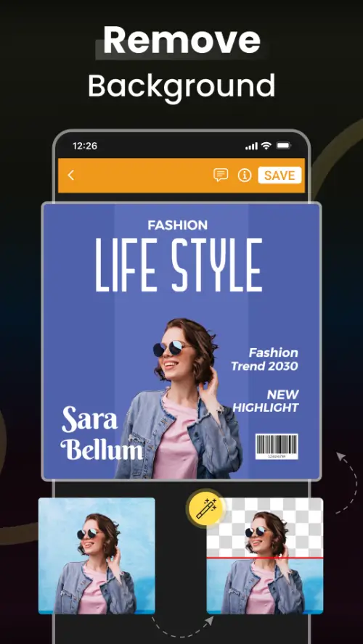Select the Fashion Trend 2030 text
This screenshot has width=363, height=644.
pyautogui.click(x=265, y=360)
